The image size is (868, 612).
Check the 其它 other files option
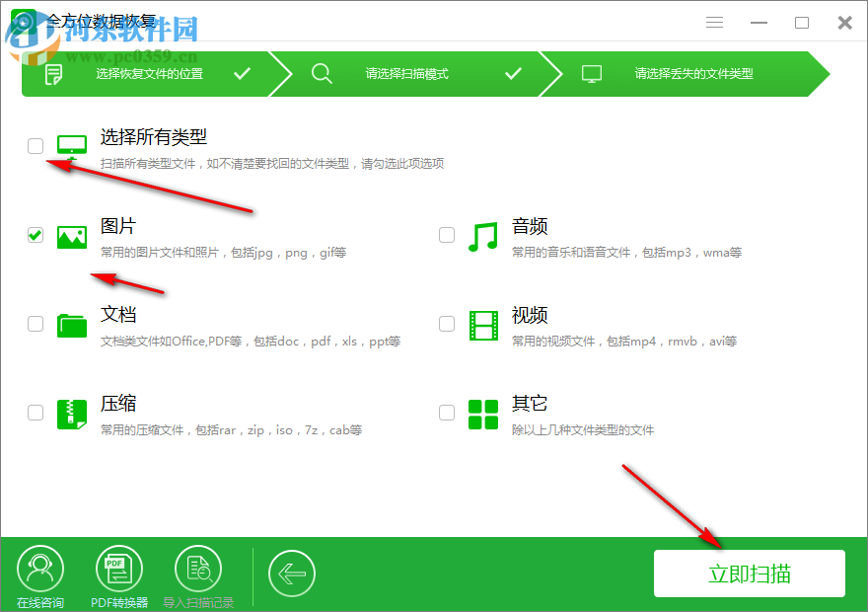tap(447, 413)
